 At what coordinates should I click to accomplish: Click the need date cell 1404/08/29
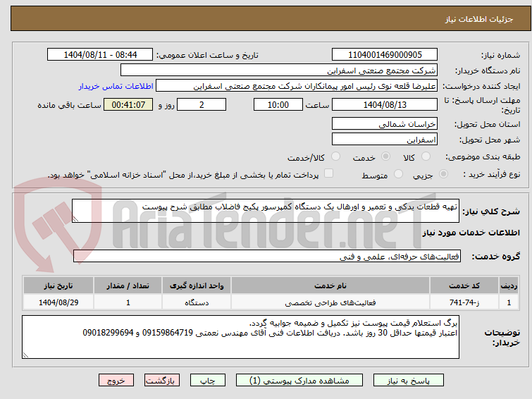click(x=58, y=302)
